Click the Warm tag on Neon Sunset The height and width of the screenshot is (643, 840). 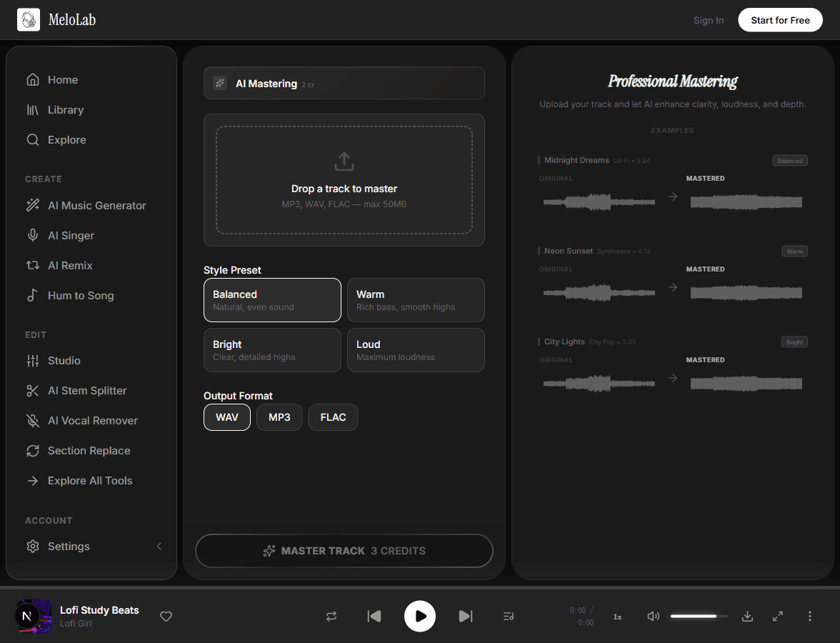(x=794, y=251)
